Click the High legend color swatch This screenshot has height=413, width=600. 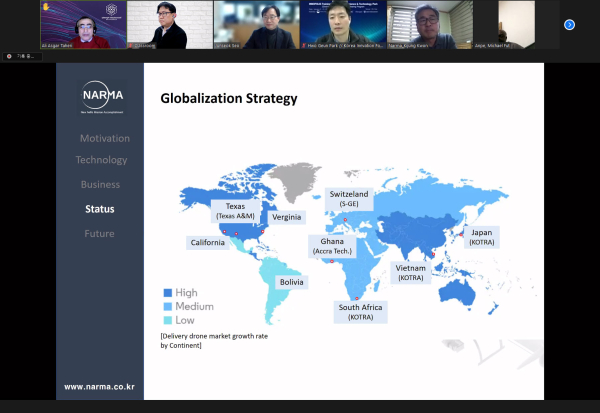[x=166, y=293]
